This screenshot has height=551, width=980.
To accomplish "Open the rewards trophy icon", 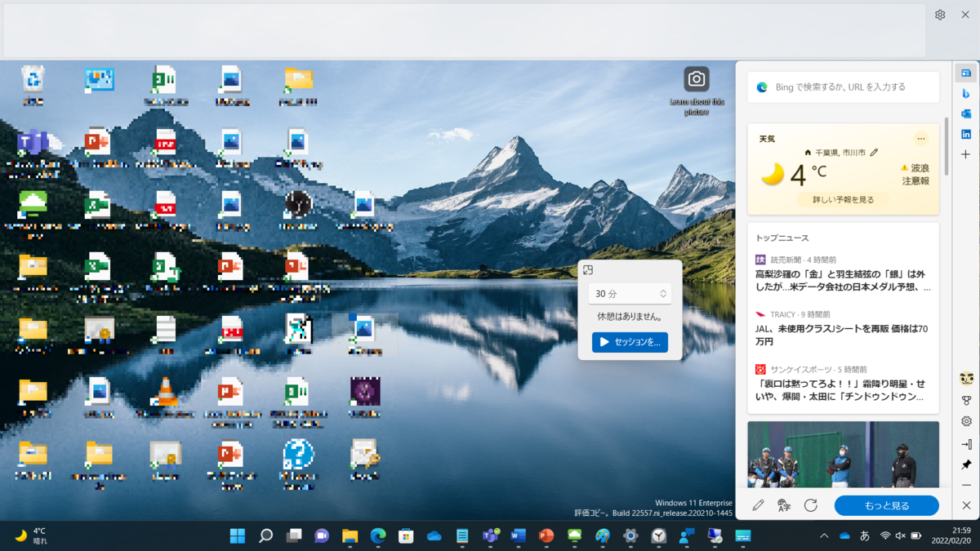I will click(x=966, y=401).
